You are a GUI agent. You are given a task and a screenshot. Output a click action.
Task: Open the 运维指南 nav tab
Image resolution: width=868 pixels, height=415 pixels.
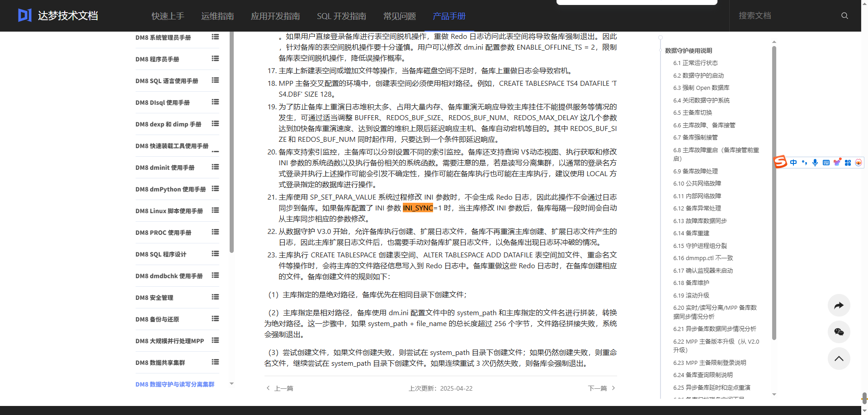(x=217, y=16)
